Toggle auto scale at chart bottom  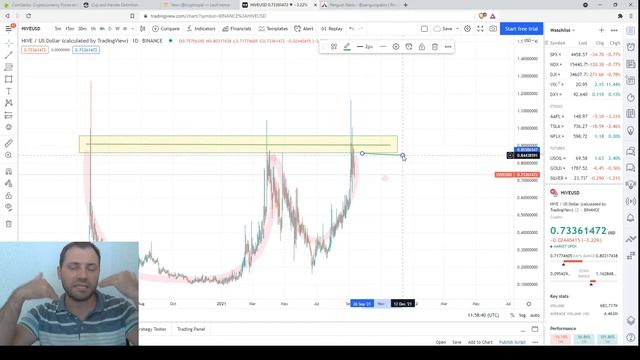tap(535, 315)
